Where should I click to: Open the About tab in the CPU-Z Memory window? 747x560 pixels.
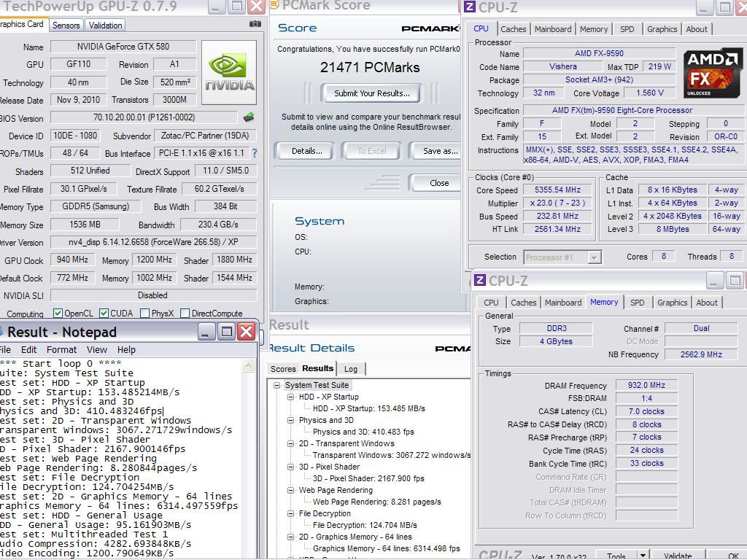pos(706,303)
